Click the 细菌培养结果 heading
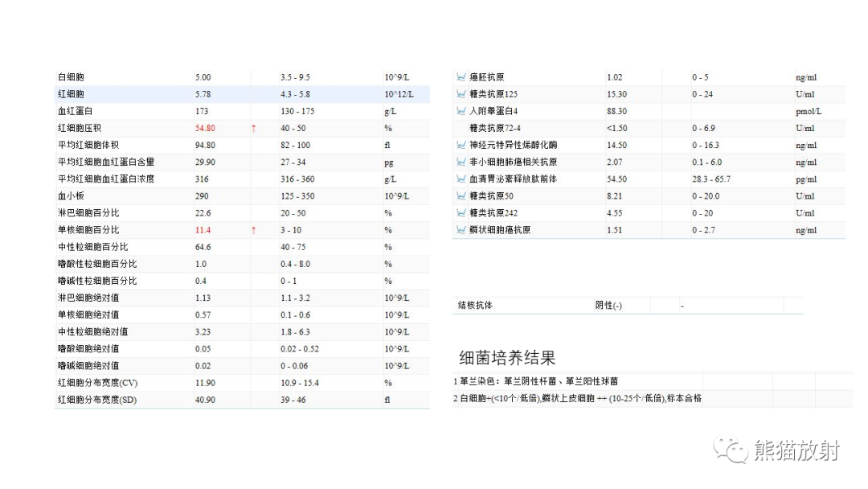Viewport: 868px width, 489px height. click(x=507, y=358)
